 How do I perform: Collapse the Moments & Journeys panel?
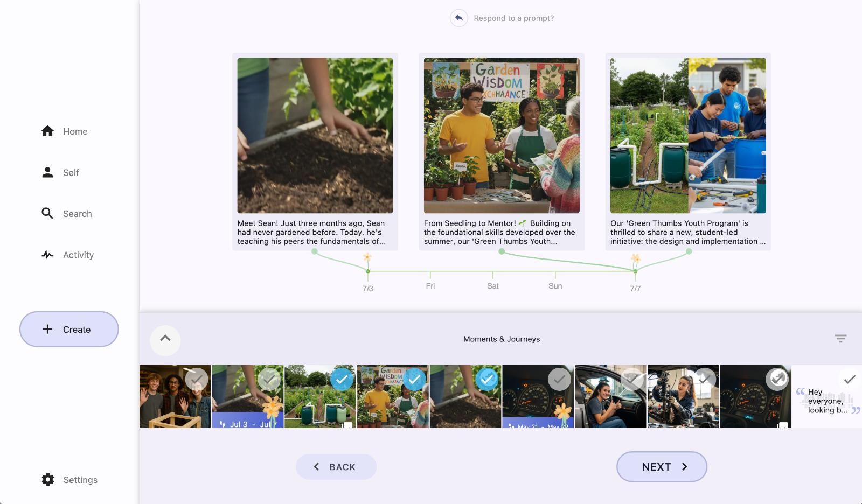165,340
